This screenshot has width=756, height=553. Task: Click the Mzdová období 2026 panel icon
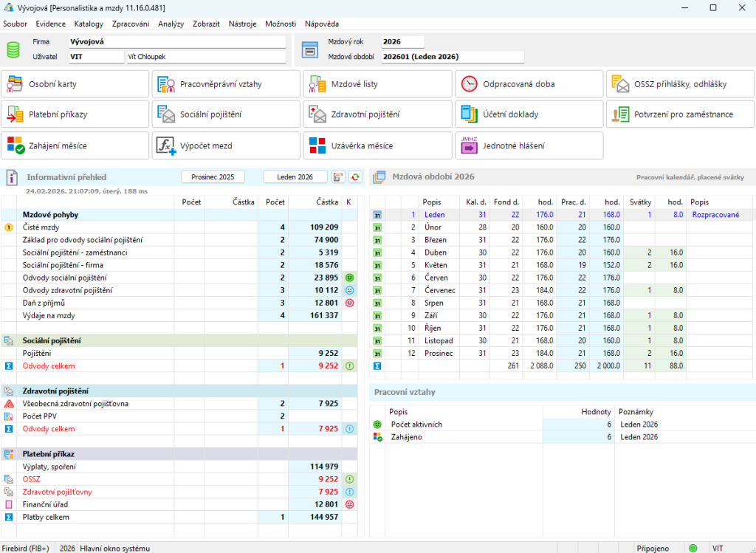pyautogui.click(x=379, y=177)
